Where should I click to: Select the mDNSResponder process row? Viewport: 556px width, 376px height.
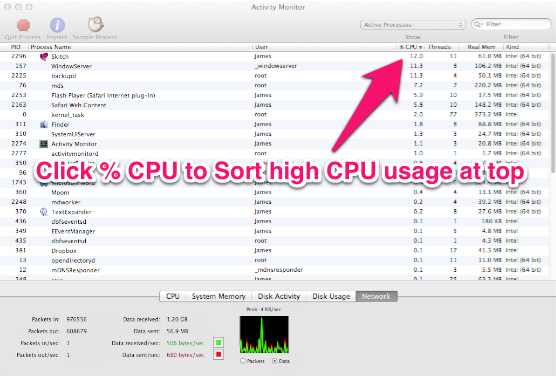click(x=275, y=270)
